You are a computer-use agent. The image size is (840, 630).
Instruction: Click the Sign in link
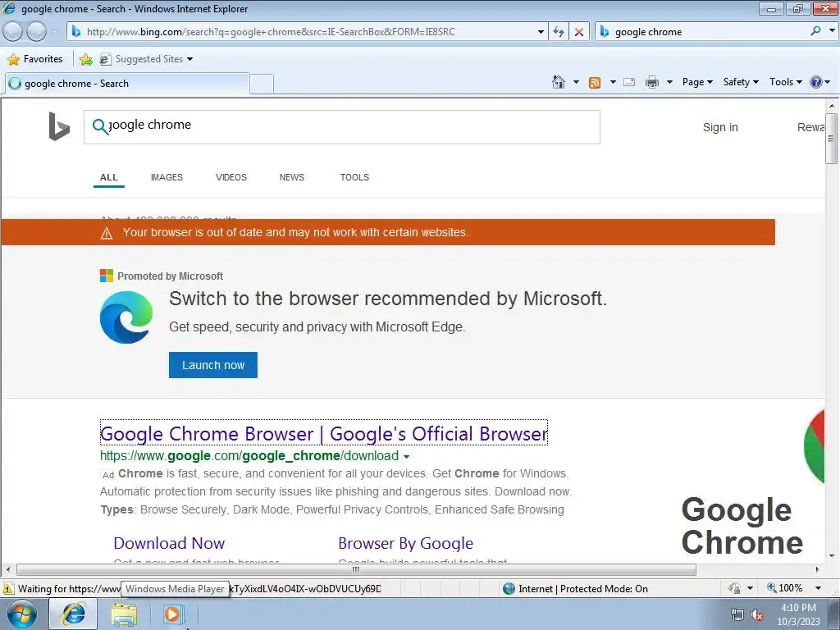(x=720, y=127)
